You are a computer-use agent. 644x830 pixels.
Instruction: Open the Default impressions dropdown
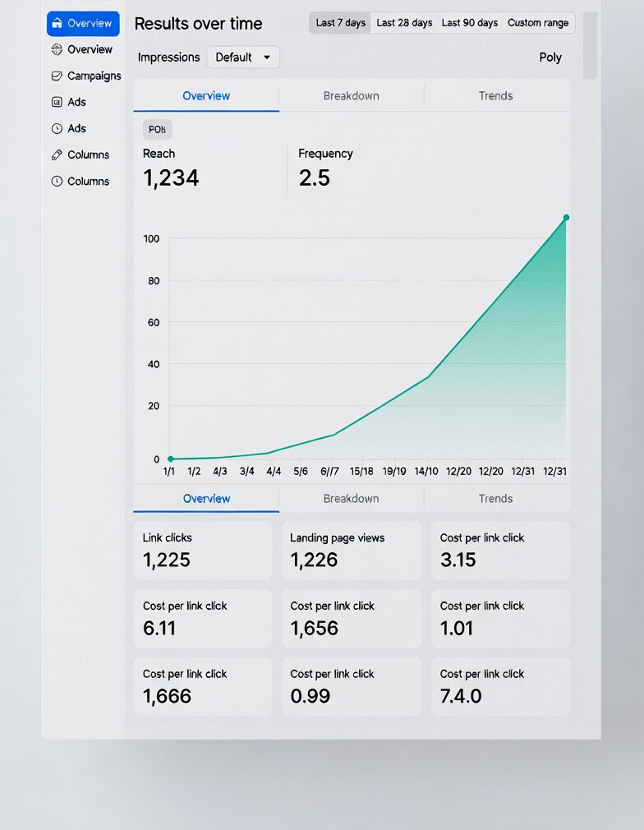(243, 58)
